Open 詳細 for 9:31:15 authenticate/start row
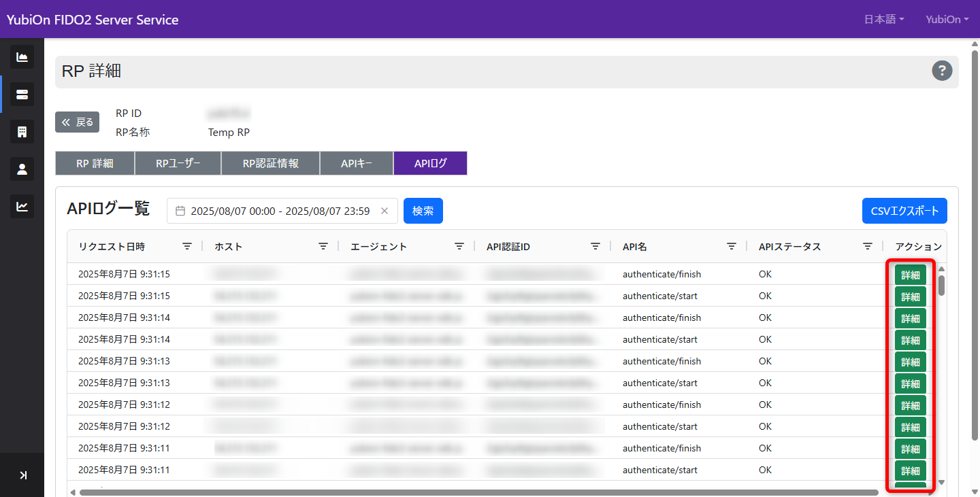 911,296
